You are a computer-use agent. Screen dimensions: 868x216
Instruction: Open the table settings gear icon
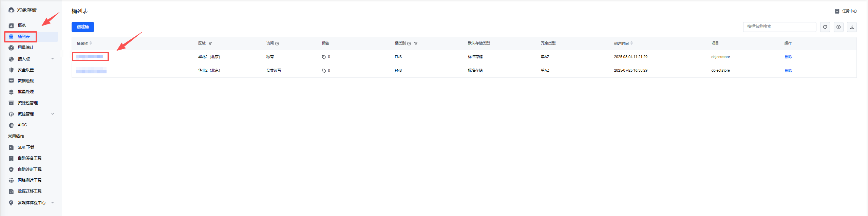(838, 27)
